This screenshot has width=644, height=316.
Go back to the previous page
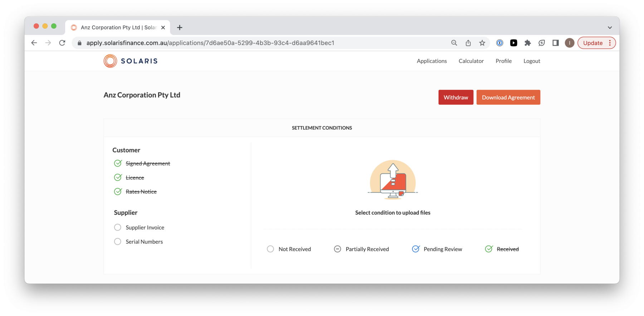[34, 43]
